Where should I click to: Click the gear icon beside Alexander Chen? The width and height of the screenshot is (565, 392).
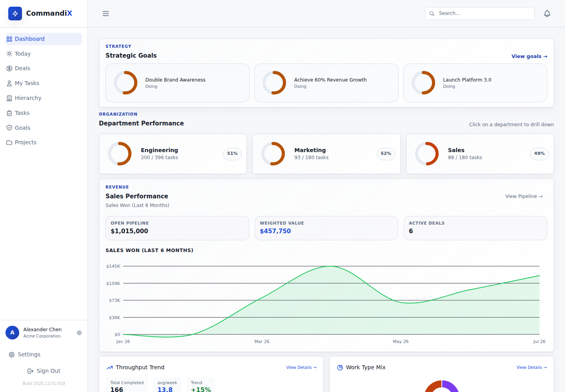coord(79,333)
